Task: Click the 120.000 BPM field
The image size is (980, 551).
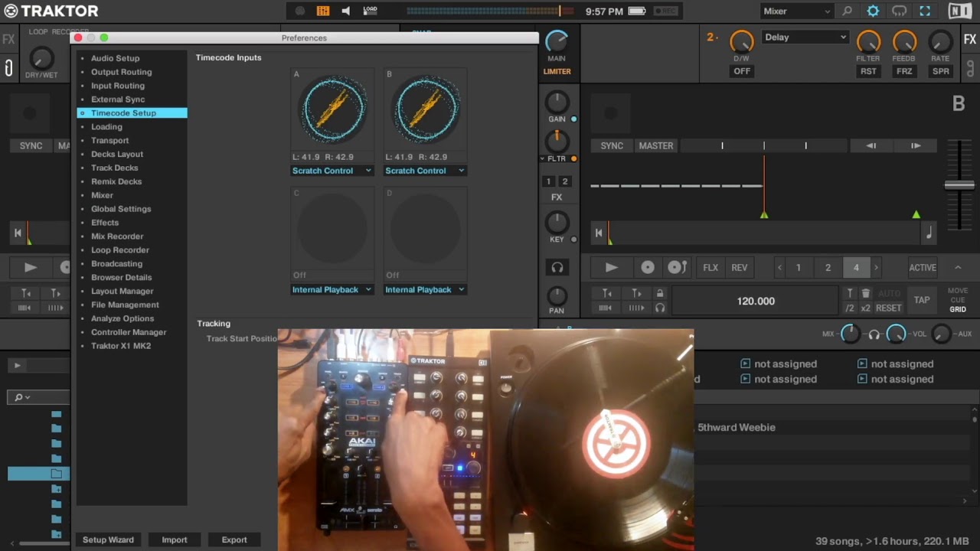Action: point(756,301)
